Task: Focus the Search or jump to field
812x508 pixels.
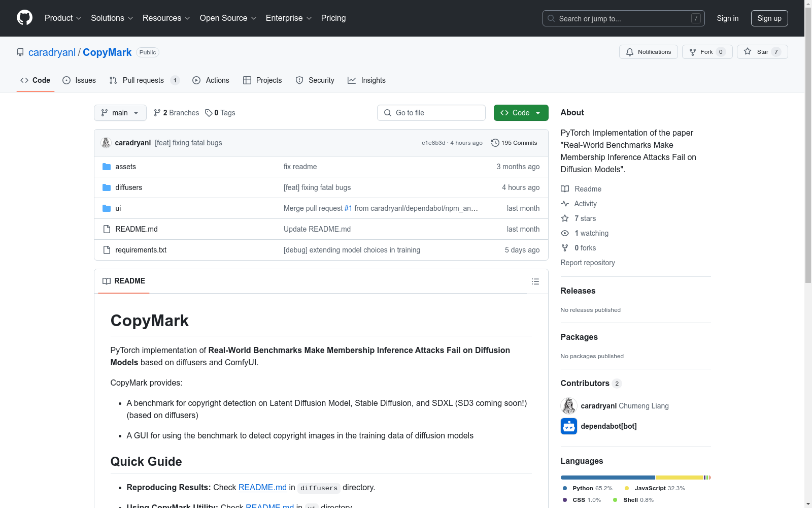Action: [x=624, y=18]
